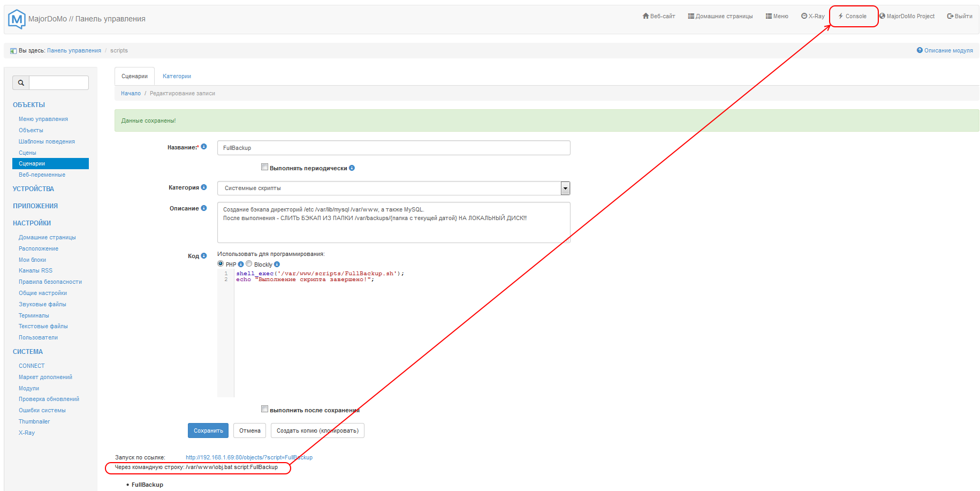980x491 pixels.
Task: Click info icon after PHP option
Action: pyautogui.click(x=241, y=265)
